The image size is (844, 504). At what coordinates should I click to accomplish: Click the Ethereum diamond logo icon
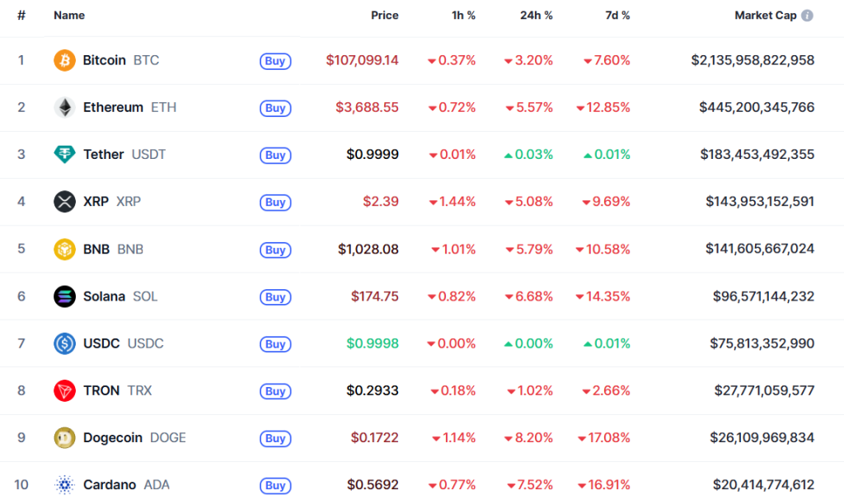pos(64,107)
